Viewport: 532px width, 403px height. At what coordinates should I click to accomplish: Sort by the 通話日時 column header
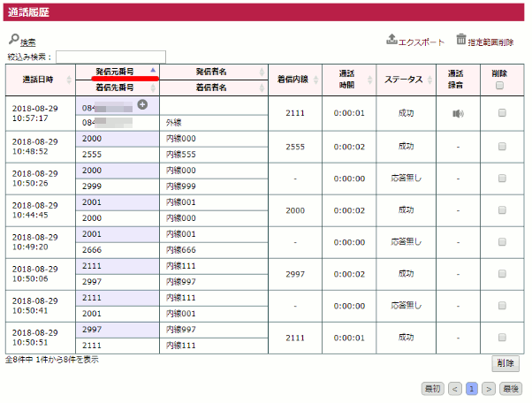point(37,80)
